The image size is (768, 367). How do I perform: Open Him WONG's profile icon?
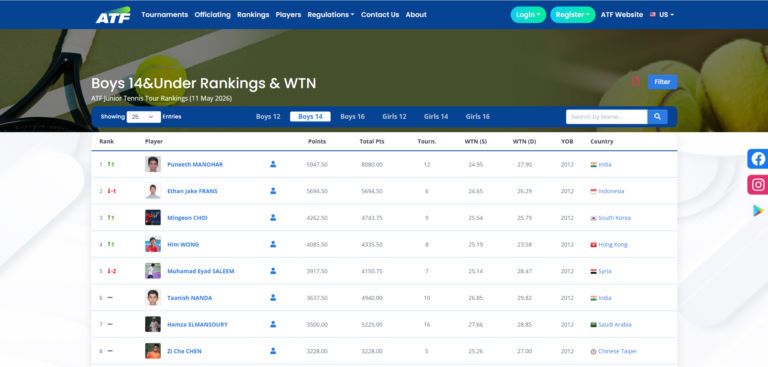click(x=273, y=244)
